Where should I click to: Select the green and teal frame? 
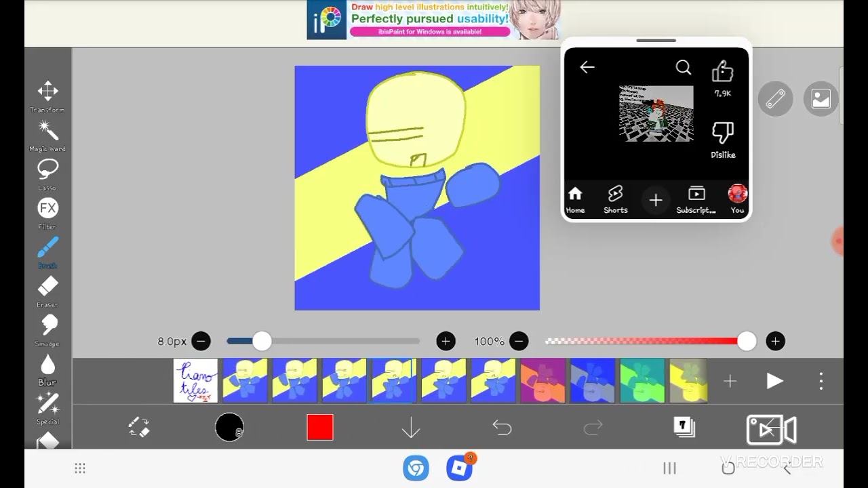tap(642, 381)
